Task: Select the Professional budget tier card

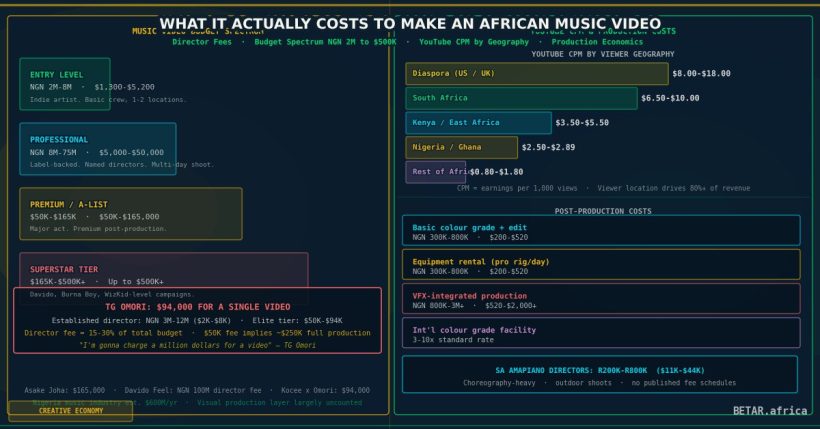Action: click(98, 149)
